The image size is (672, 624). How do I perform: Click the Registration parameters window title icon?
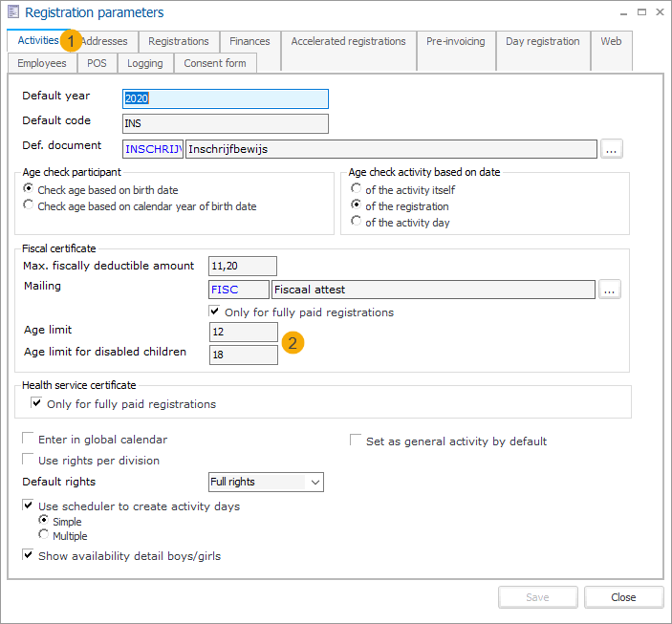[x=12, y=13]
